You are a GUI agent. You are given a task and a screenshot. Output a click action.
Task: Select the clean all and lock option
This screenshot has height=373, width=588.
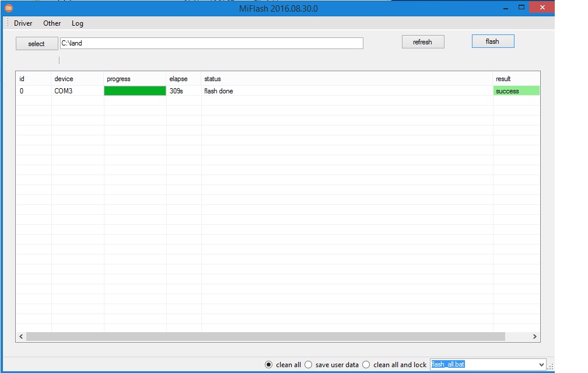366,364
